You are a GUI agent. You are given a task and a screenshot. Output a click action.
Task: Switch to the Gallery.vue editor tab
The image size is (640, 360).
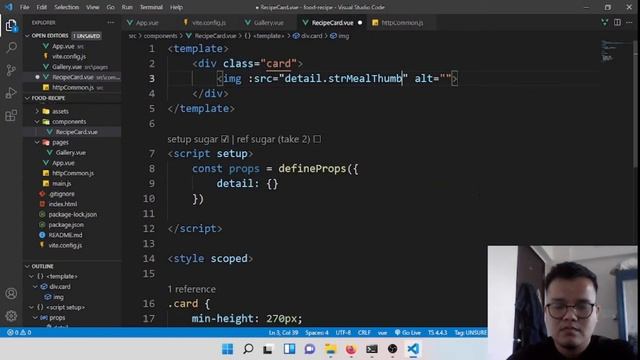(268, 23)
